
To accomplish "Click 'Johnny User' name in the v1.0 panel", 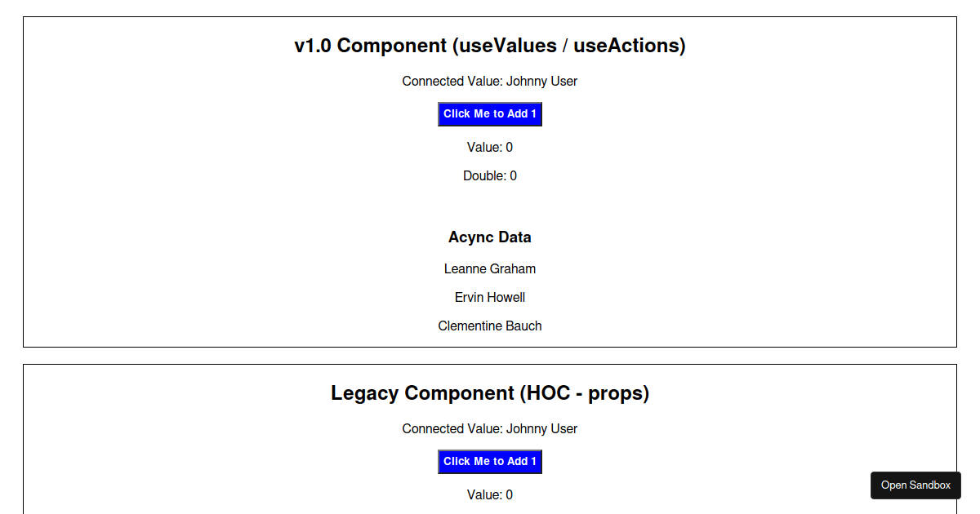I will click(x=541, y=82).
